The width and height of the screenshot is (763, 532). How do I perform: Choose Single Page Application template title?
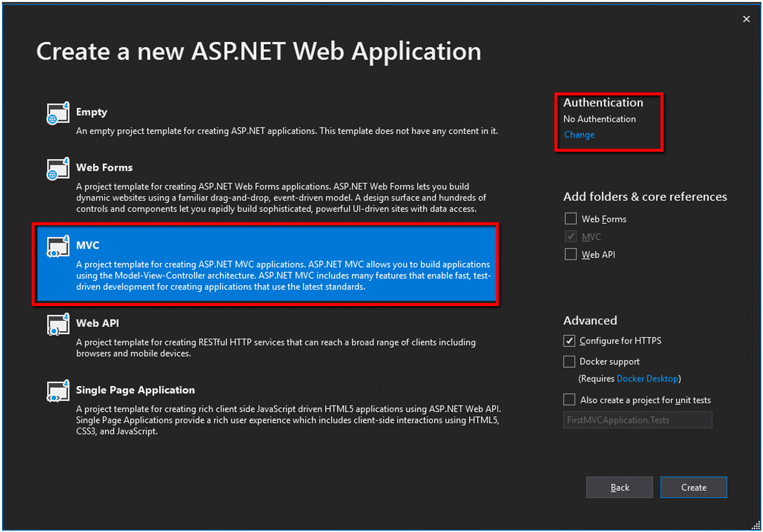click(x=135, y=390)
